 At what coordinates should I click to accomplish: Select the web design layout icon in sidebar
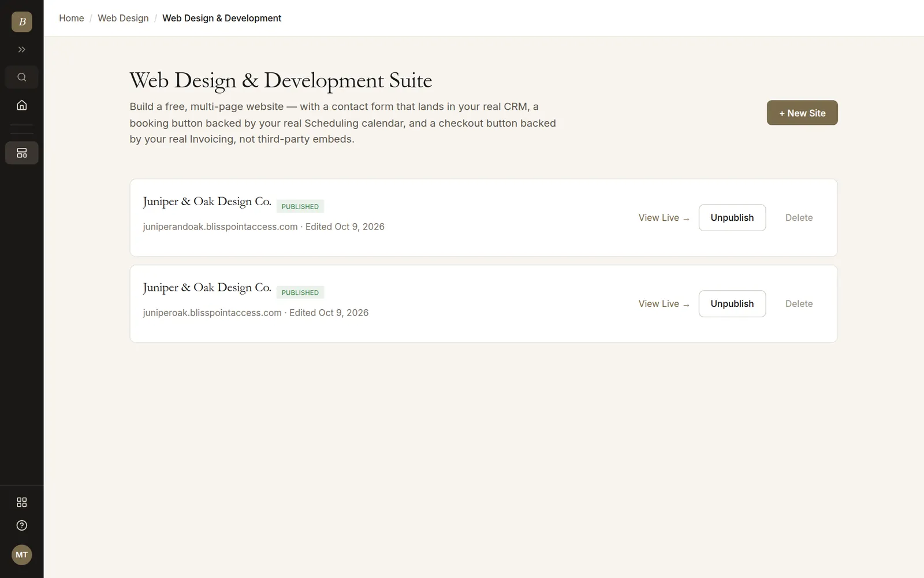point(21,153)
